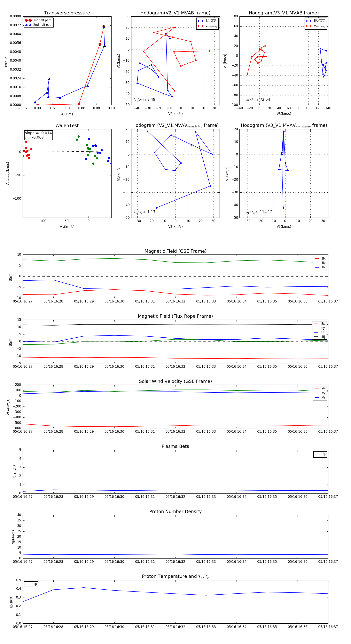Screen dimensions: 351x644
Task: Click the "Hodogram(V3_V1 MVAB frame)" title
Action: (284, 13)
